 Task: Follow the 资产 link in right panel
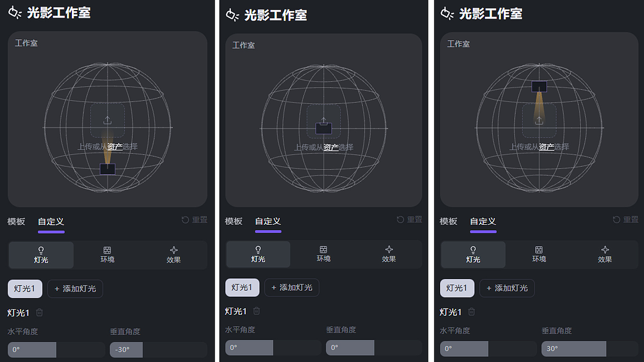tap(546, 147)
